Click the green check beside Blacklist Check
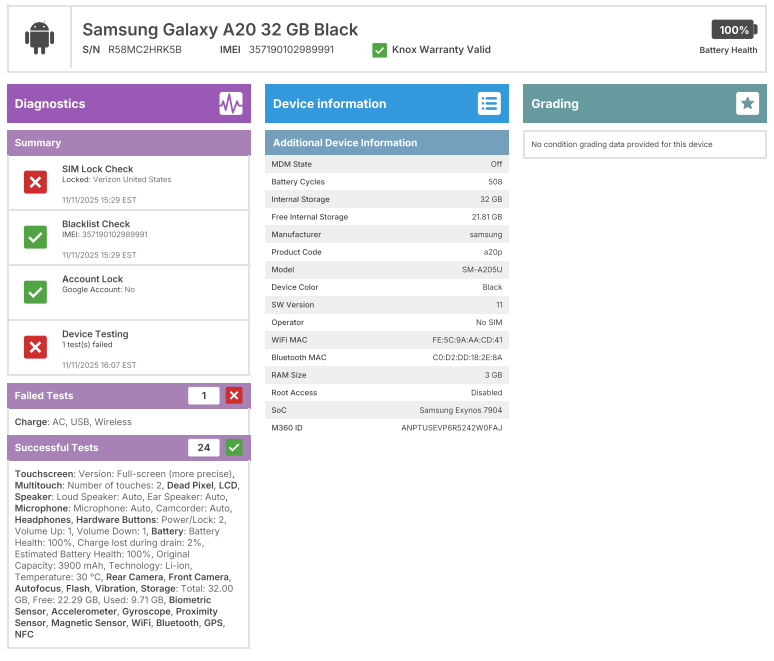Viewport: 774px width, 661px height. click(x=36, y=237)
